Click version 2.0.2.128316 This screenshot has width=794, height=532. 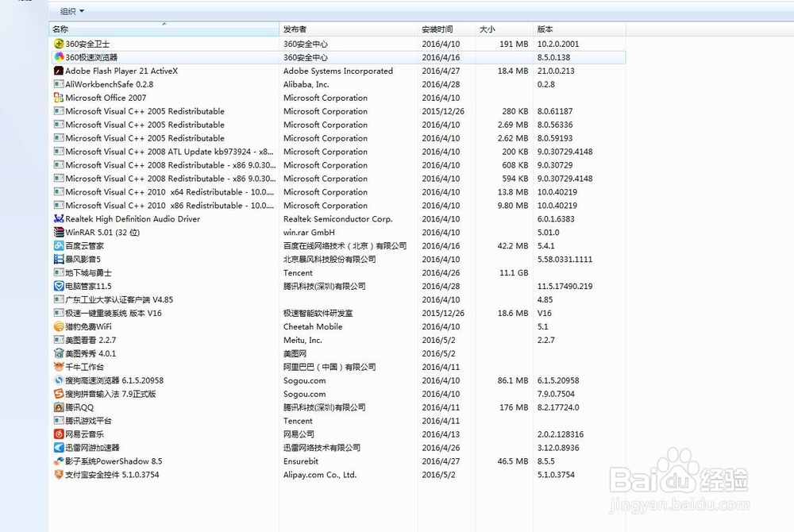(561, 434)
